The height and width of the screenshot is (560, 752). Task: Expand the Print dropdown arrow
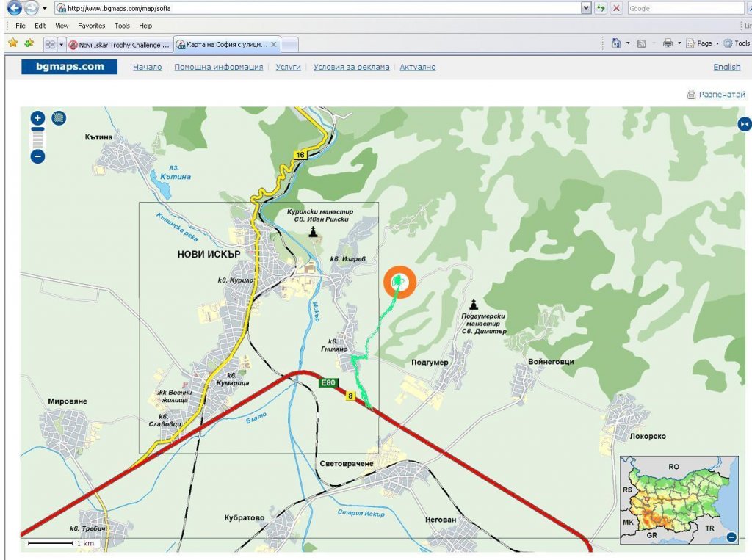click(679, 43)
